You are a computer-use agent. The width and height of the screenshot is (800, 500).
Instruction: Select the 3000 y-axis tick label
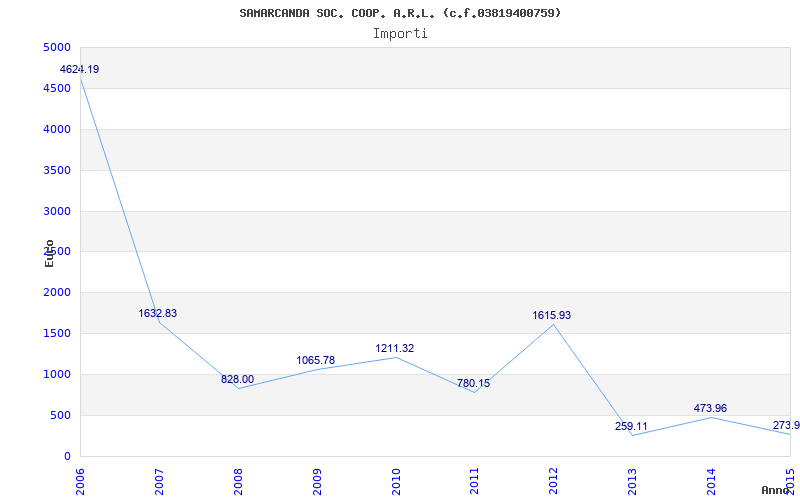(x=59, y=211)
